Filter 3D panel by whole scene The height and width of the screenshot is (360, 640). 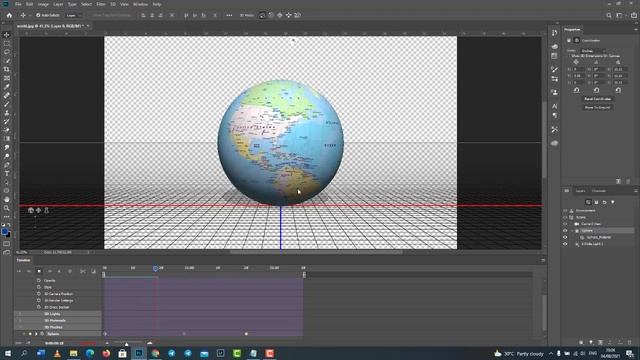588,202
